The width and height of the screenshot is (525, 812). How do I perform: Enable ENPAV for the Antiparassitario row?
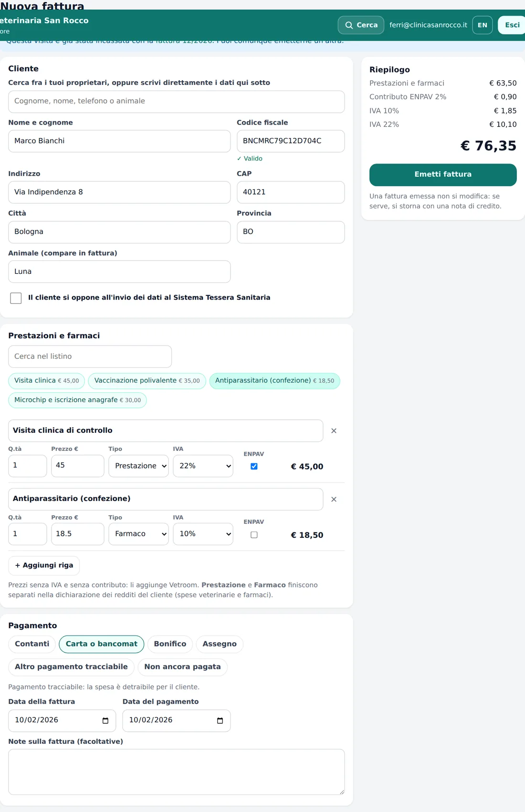254,535
